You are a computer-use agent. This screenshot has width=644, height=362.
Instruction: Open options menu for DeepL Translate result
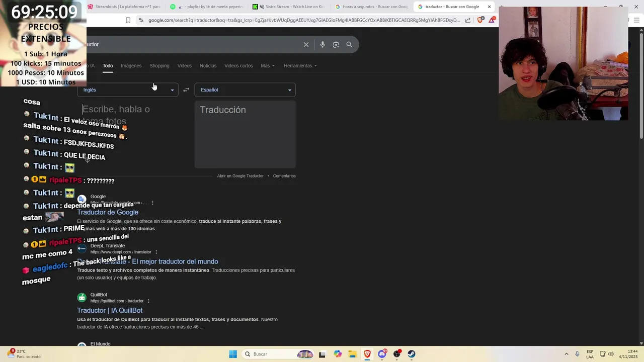coord(156,252)
